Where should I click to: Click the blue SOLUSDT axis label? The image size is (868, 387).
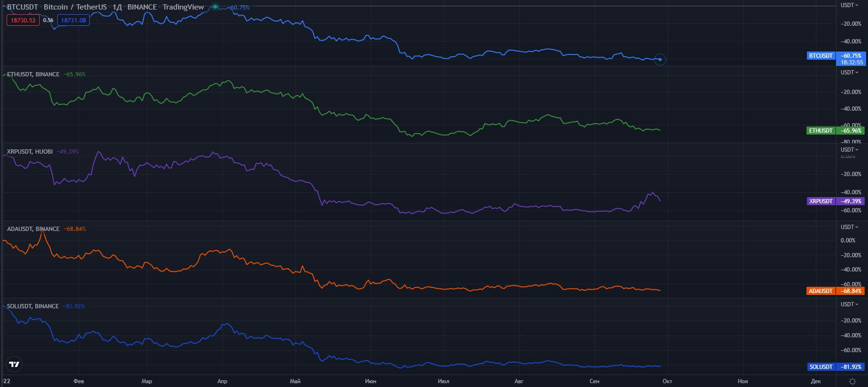821,367
